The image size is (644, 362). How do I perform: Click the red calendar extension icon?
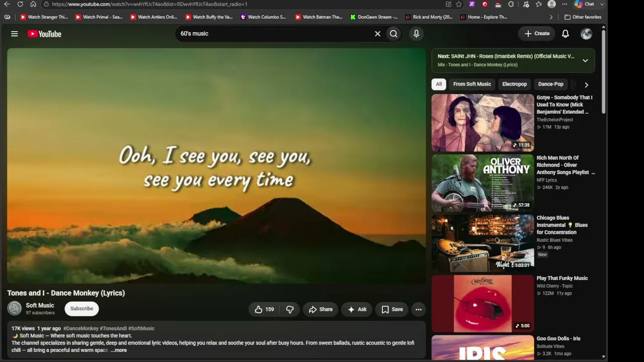click(498, 4)
